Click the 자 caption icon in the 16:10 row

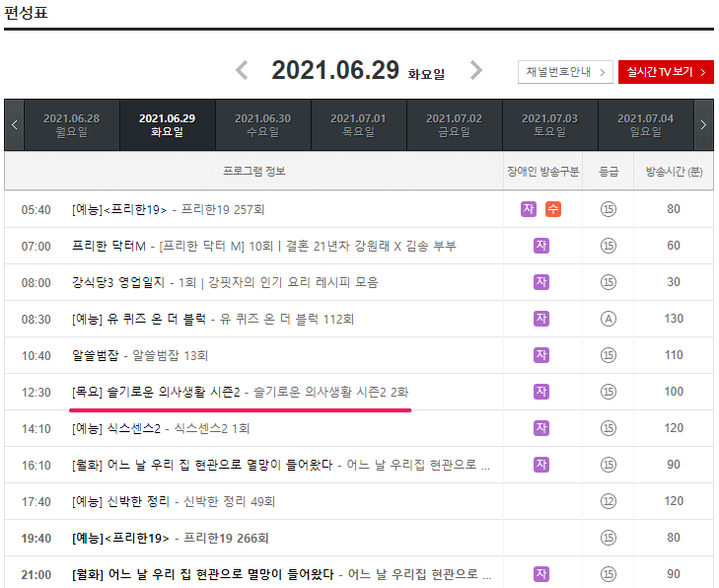pos(541,464)
